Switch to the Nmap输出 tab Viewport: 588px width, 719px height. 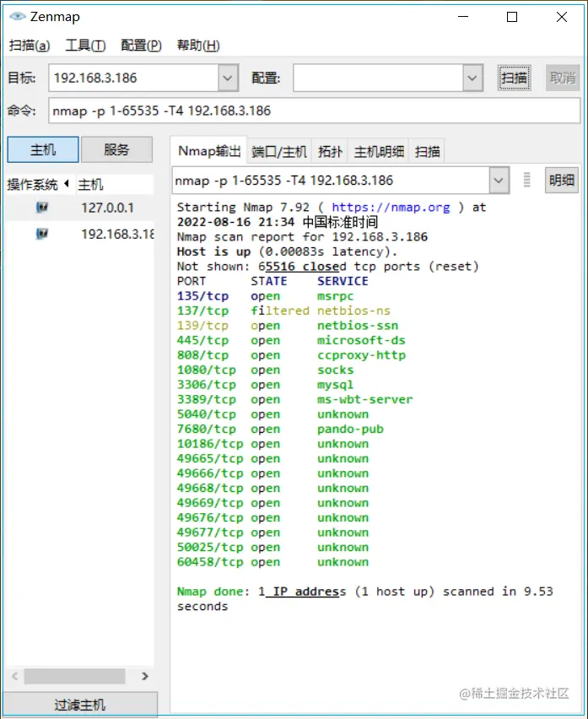click(x=209, y=150)
